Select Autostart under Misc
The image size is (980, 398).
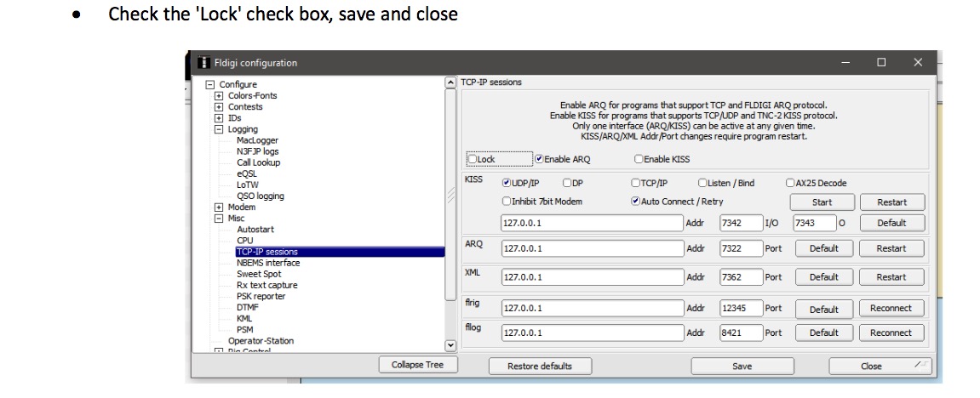pos(255,230)
